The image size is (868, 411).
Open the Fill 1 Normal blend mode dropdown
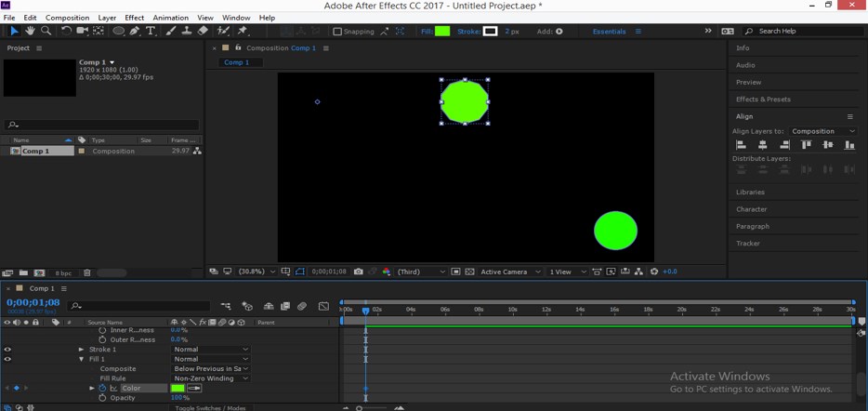click(210, 359)
